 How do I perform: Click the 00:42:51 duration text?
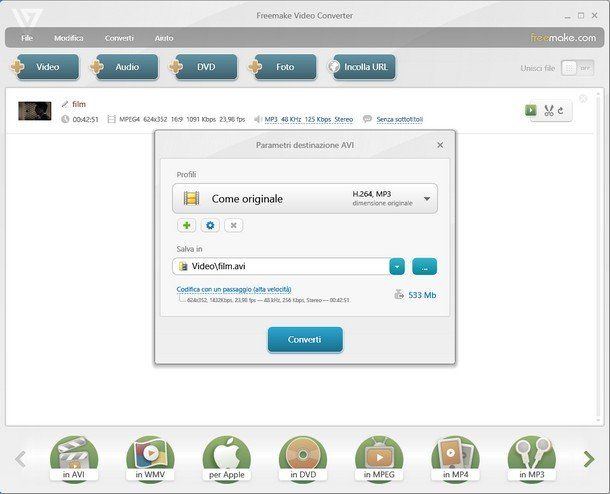86,119
